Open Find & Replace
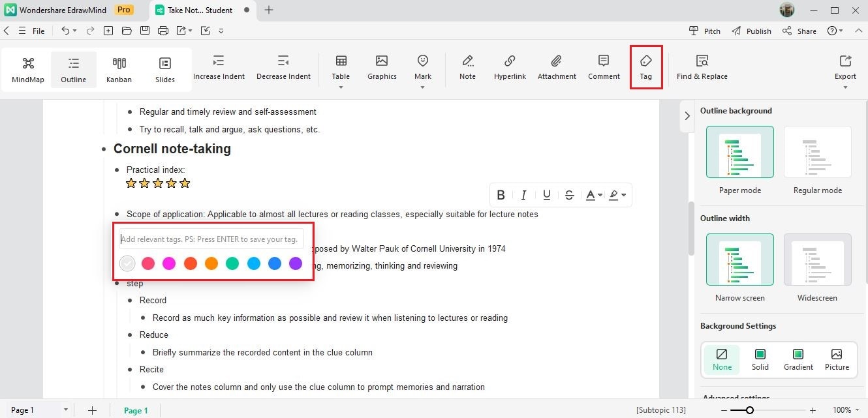Viewport: 868px width, 418px height. coord(702,67)
